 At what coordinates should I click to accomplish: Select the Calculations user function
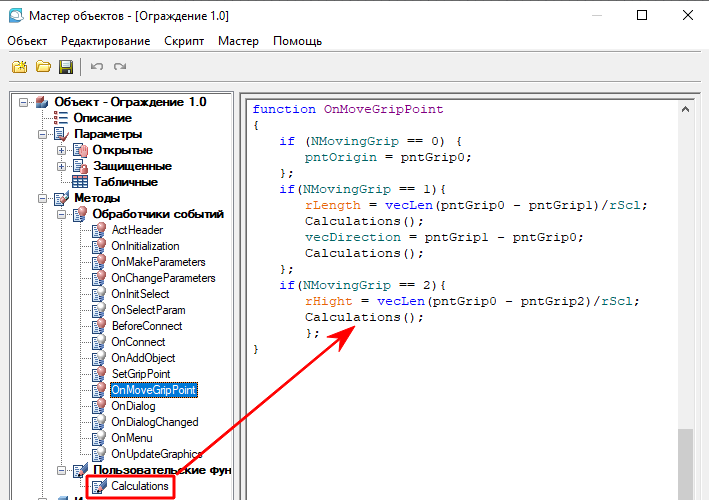(x=140, y=486)
